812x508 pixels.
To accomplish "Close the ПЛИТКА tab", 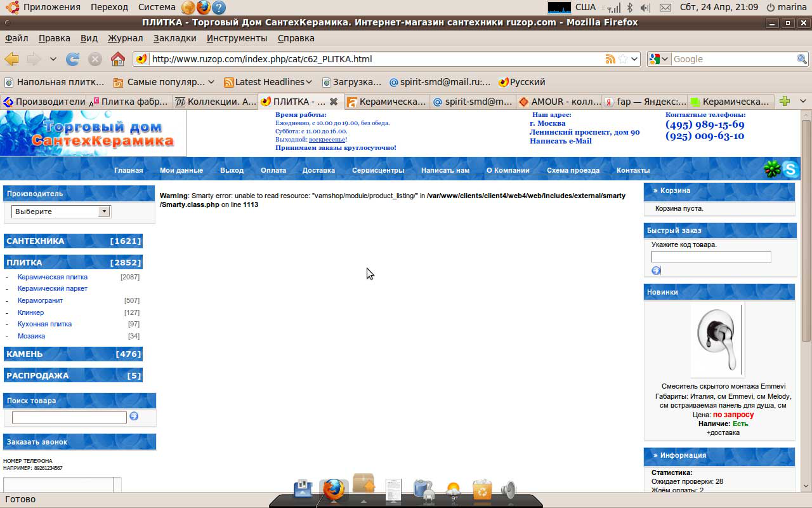I will [x=334, y=102].
